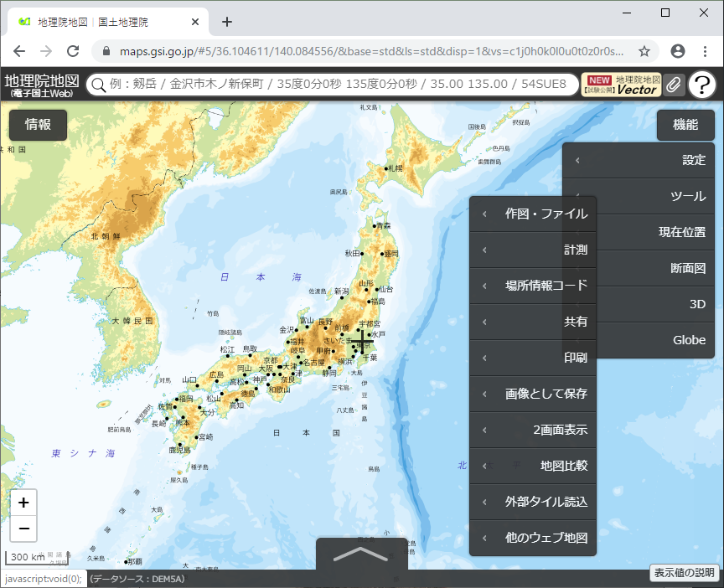
Task: Click the データソース：DEM5A status text
Action: click(x=137, y=579)
